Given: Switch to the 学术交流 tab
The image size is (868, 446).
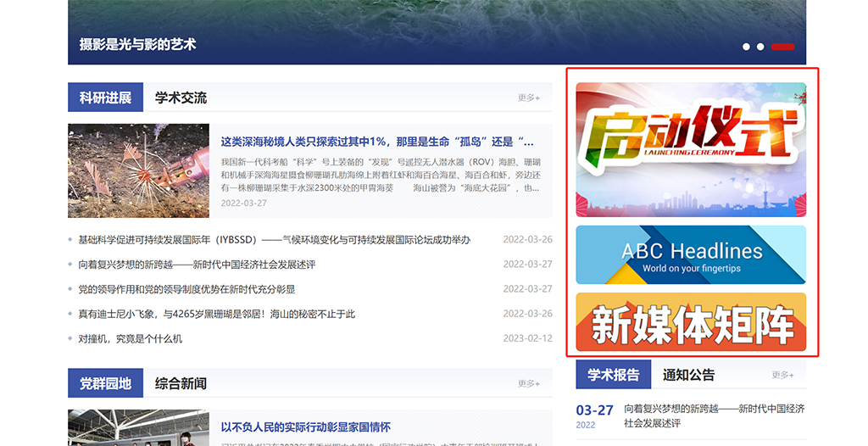Looking at the screenshot, I should click(181, 98).
